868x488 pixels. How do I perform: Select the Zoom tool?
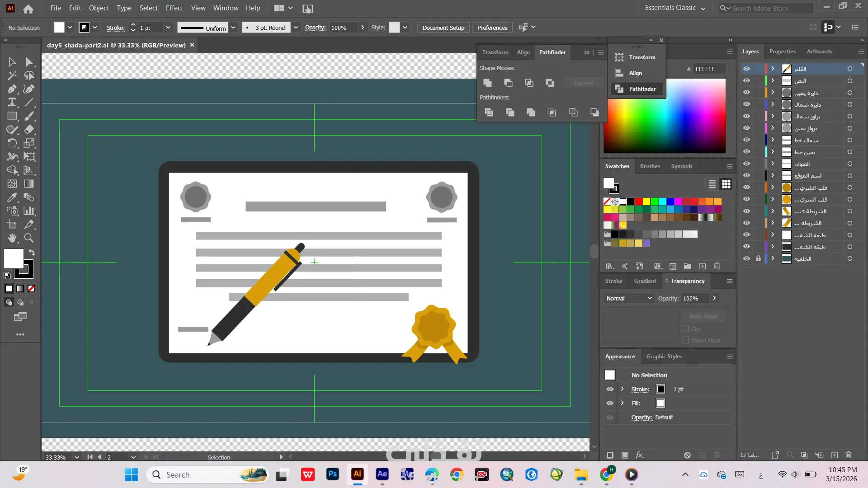tap(29, 238)
